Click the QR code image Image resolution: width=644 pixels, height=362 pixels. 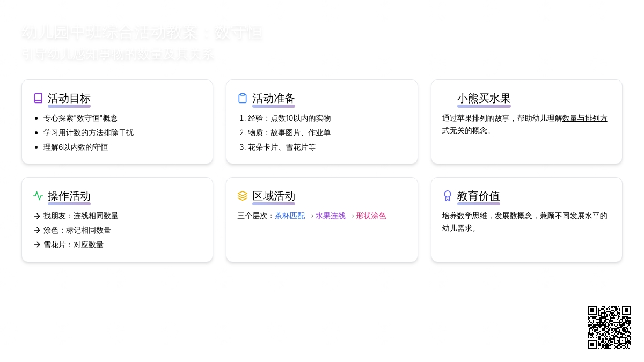click(609, 327)
